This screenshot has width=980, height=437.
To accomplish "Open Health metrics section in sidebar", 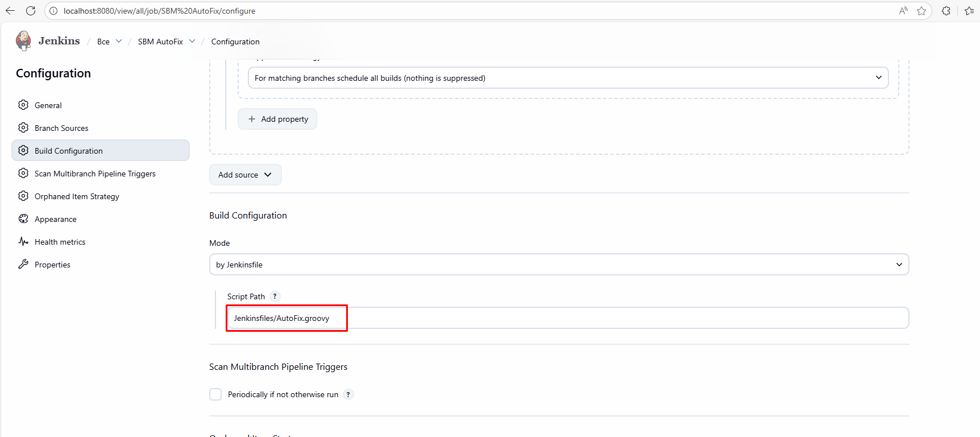I will pyautogui.click(x=60, y=242).
